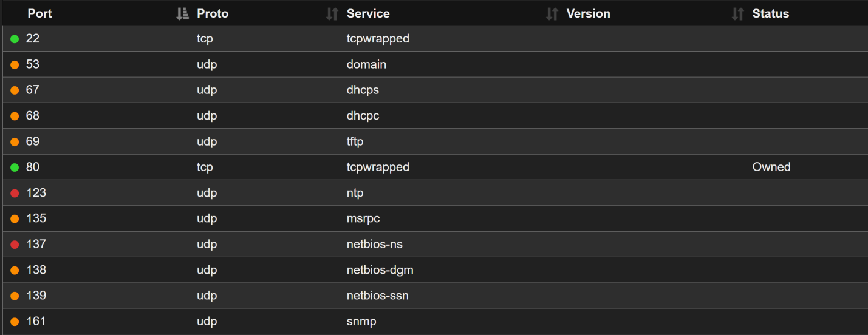Click the green status dot for port 80
Viewport: 868px width, 335px height.
(x=15, y=167)
